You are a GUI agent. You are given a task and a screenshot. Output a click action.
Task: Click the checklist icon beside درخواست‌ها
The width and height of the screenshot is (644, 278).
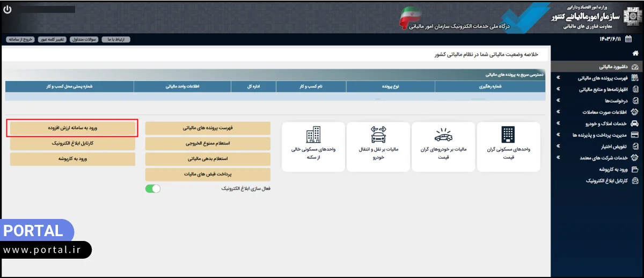click(x=635, y=101)
